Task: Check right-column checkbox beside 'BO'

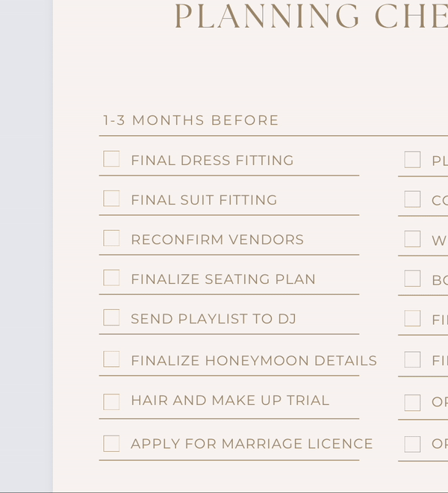Action: tap(412, 279)
